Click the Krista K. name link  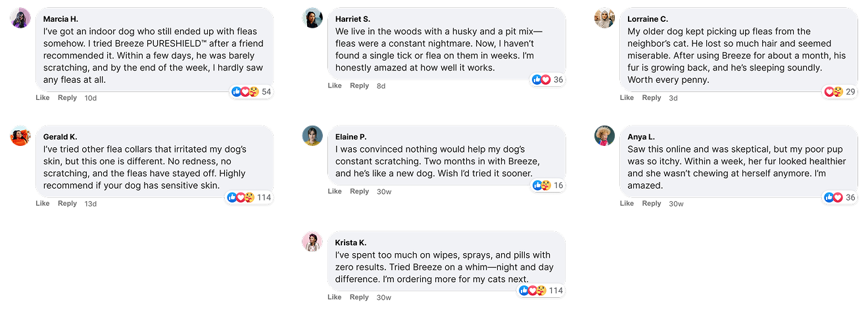click(x=351, y=243)
